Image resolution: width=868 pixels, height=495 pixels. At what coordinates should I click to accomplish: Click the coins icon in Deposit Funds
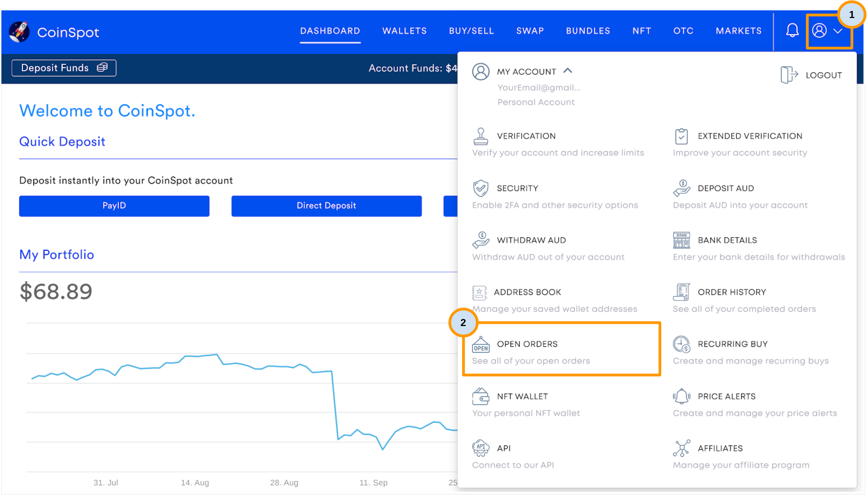point(102,67)
